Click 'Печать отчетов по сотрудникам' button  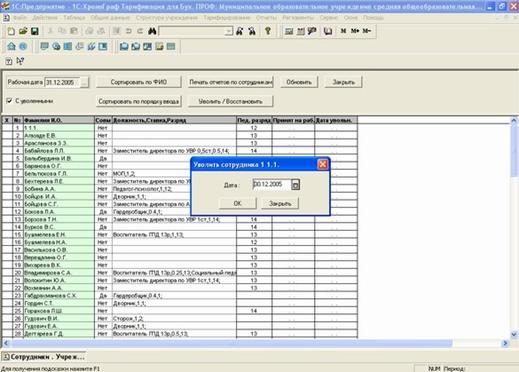[x=231, y=82]
